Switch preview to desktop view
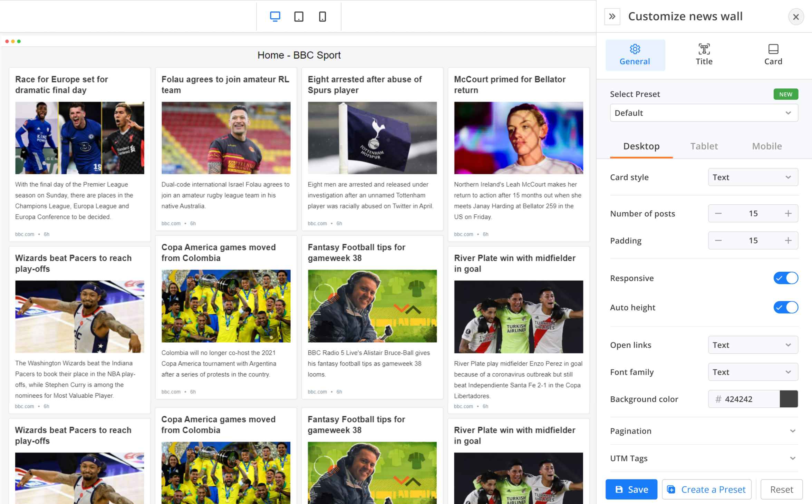This screenshot has width=812, height=504. (274, 16)
